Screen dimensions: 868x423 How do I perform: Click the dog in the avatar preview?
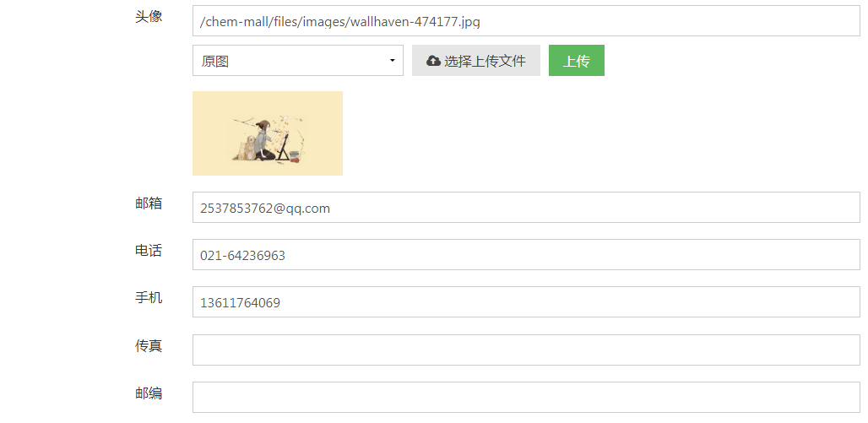pos(248,149)
